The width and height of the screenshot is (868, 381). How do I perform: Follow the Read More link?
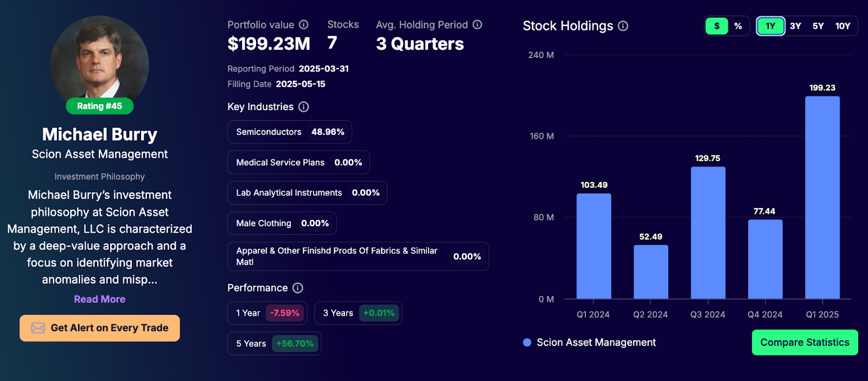point(100,299)
